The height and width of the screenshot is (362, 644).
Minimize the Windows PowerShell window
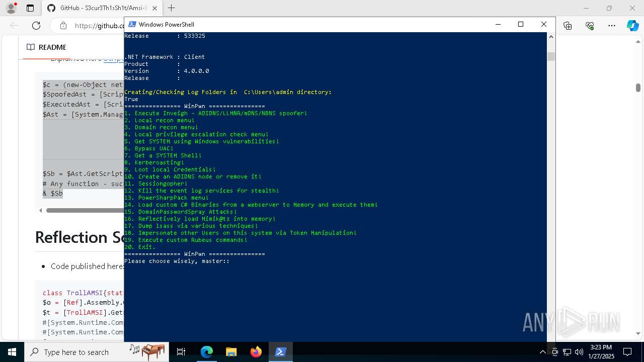(x=498, y=24)
